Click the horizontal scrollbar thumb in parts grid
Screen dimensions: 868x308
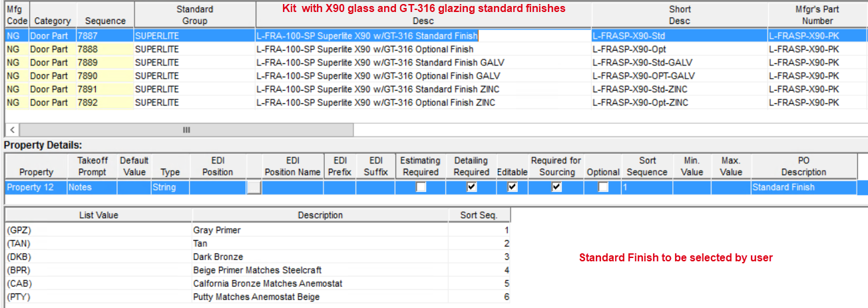point(186,129)
